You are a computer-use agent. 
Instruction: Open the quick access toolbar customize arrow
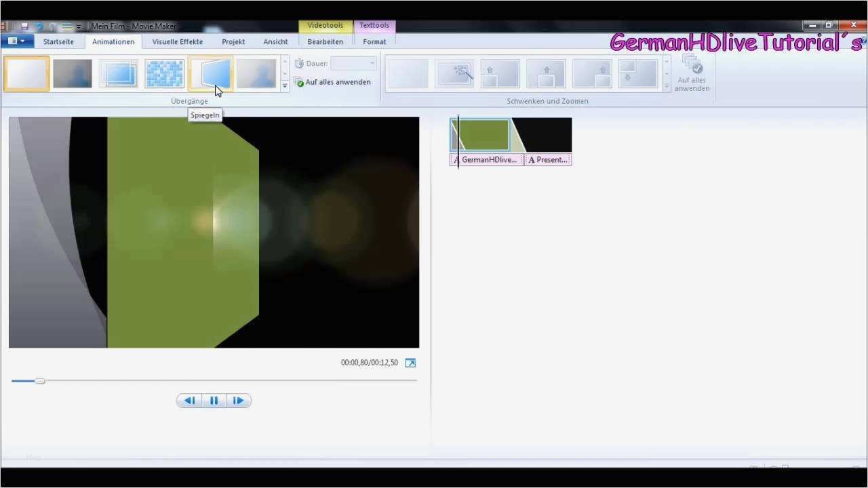79,26
